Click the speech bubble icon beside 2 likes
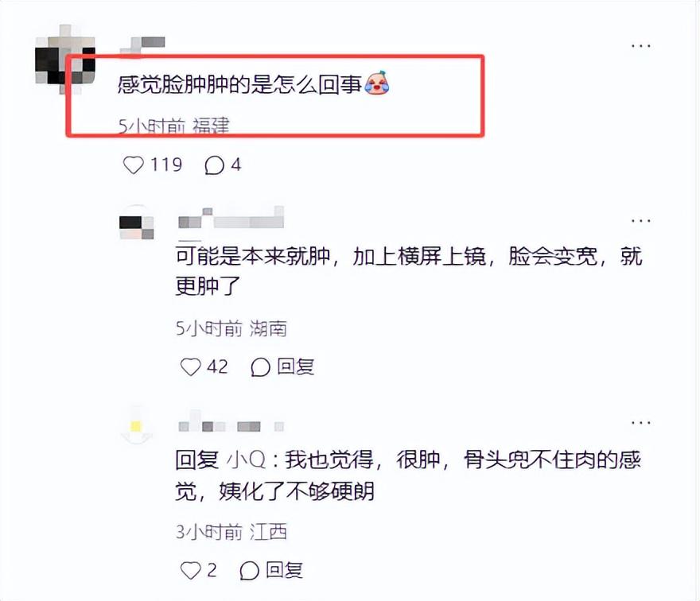Screen dimensions: 700x601 coord(249,570)
